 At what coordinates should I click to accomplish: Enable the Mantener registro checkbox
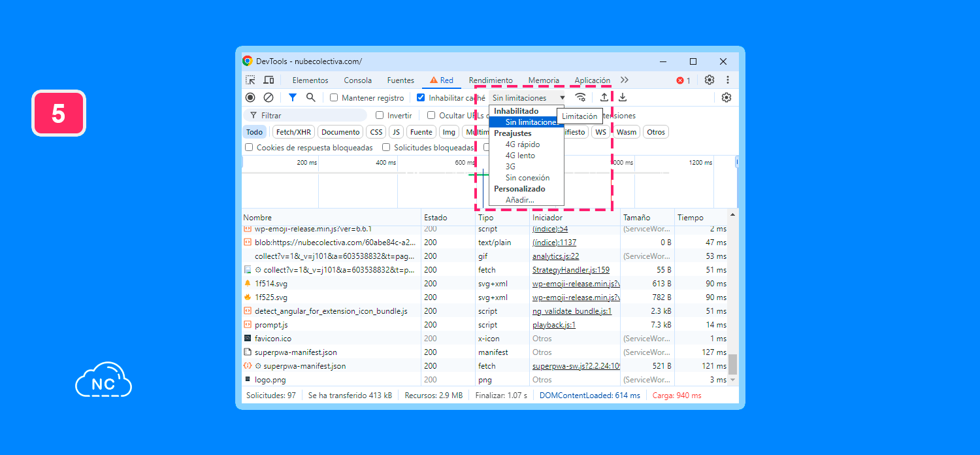coord(334,98)
